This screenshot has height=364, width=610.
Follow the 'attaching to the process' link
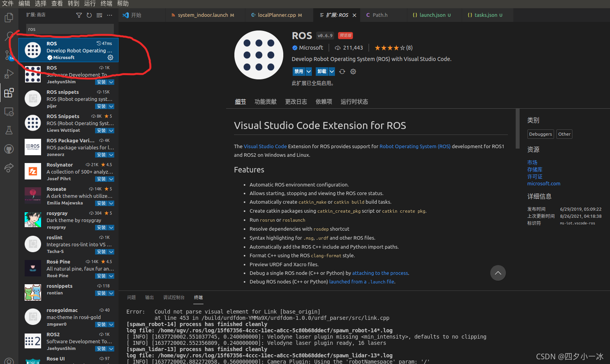click(x=380, y=273)
